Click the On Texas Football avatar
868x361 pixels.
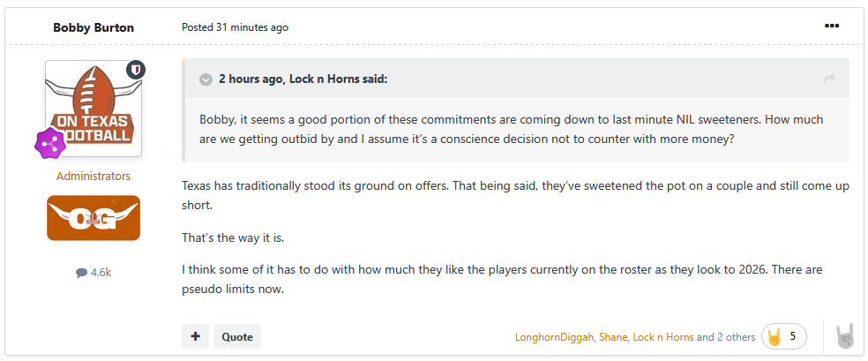point(94,109)
